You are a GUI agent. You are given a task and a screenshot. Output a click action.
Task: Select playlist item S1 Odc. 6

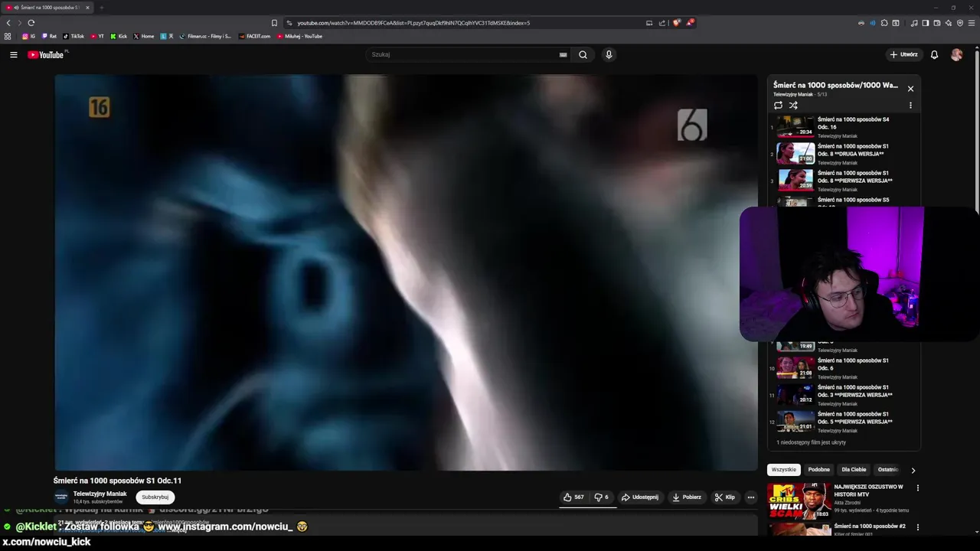tap(844, 367)
